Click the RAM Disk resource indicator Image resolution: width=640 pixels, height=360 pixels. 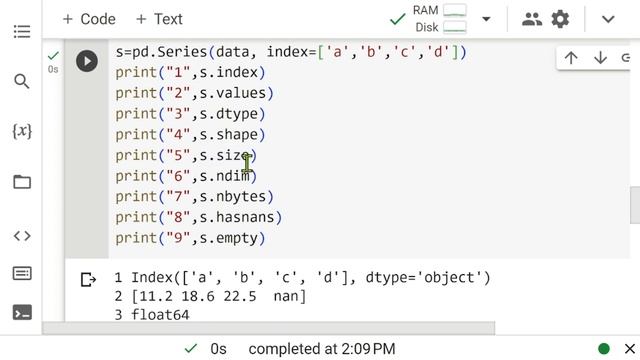coord(440,19)
